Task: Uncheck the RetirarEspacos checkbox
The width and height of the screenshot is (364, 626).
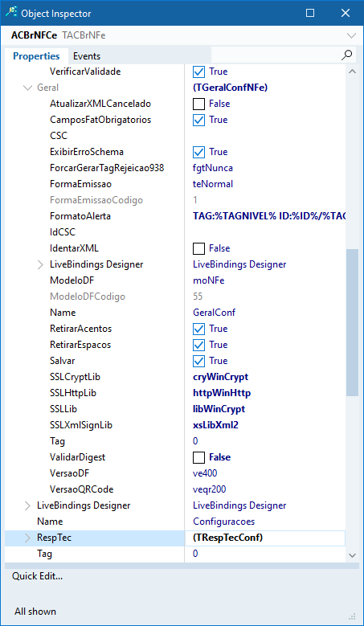Action: click(198, 345)
